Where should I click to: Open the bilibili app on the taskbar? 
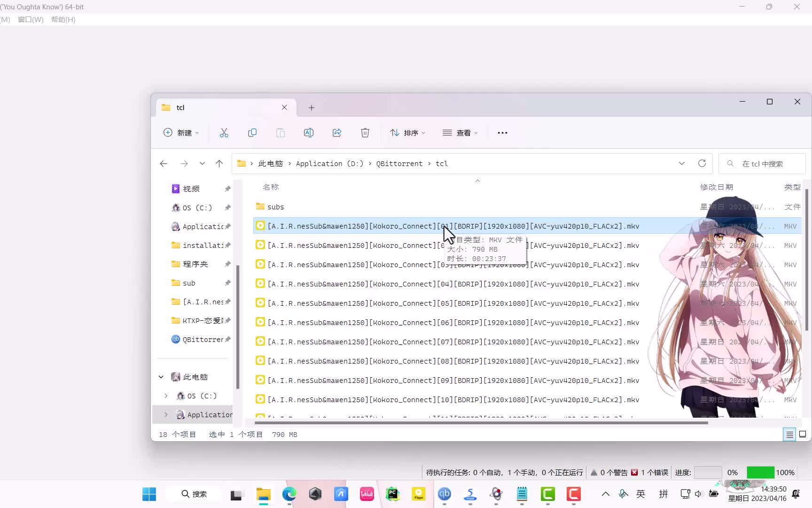coord(367,494)
